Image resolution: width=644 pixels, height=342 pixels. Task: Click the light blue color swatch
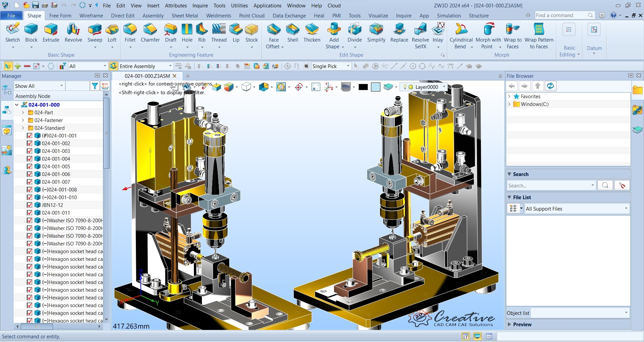pyautogui.click(x=376, y=87)
